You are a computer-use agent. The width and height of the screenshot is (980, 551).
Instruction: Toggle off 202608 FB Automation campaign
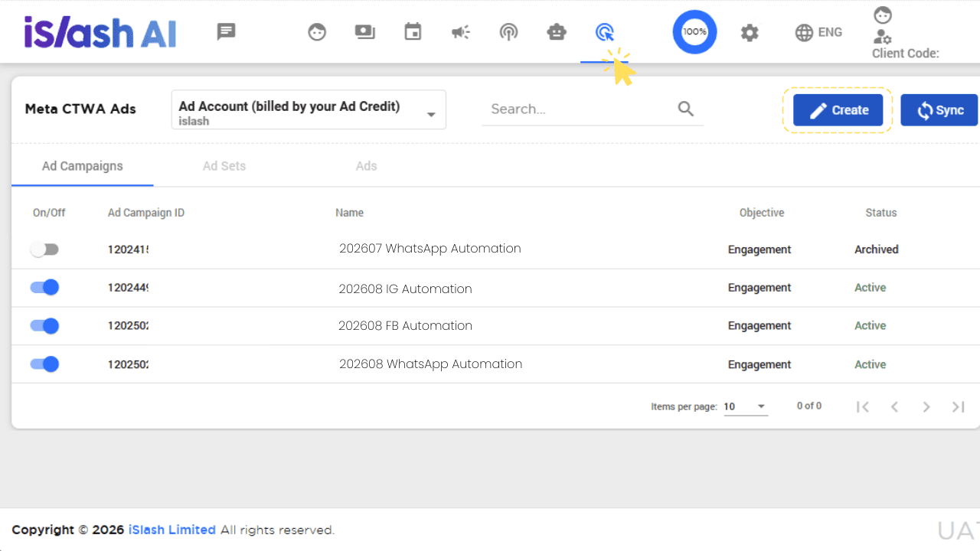click(44, 326)
